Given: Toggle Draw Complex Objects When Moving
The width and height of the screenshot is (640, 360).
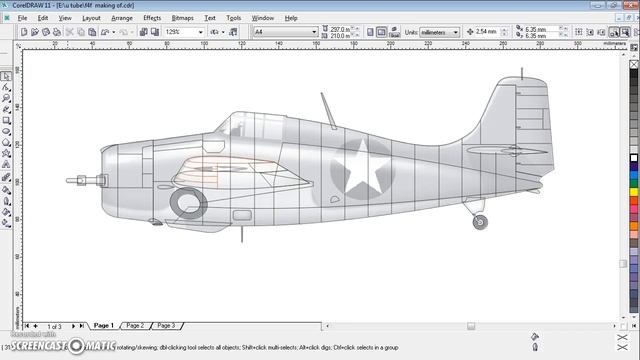Looking at the screenshot, I should (614, 32).
